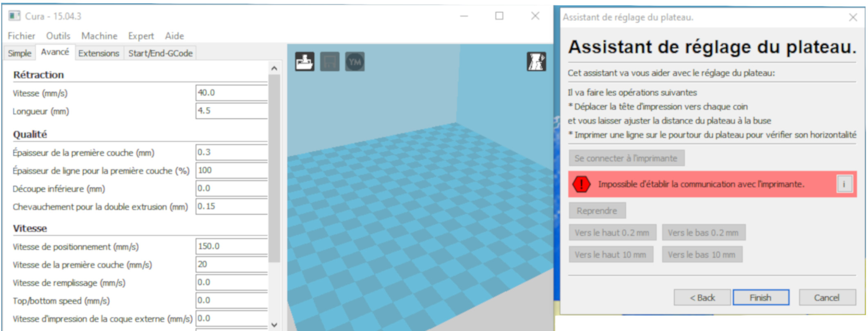This screenshot has width=868, height=331.
Task: Click the Cancel button in the assistant
Action: tap(827, 297)
